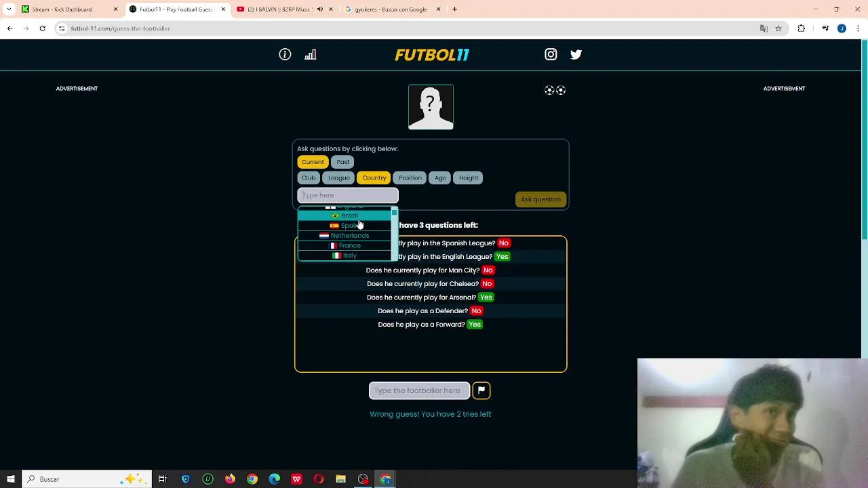Launch Opera from the taskbar

[319, 479]
